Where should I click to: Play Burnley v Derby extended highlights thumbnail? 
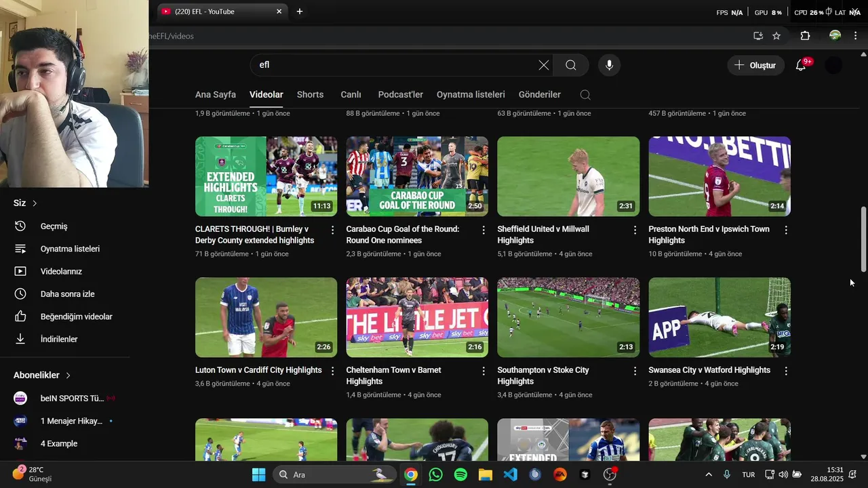click(x=266, y=176)
